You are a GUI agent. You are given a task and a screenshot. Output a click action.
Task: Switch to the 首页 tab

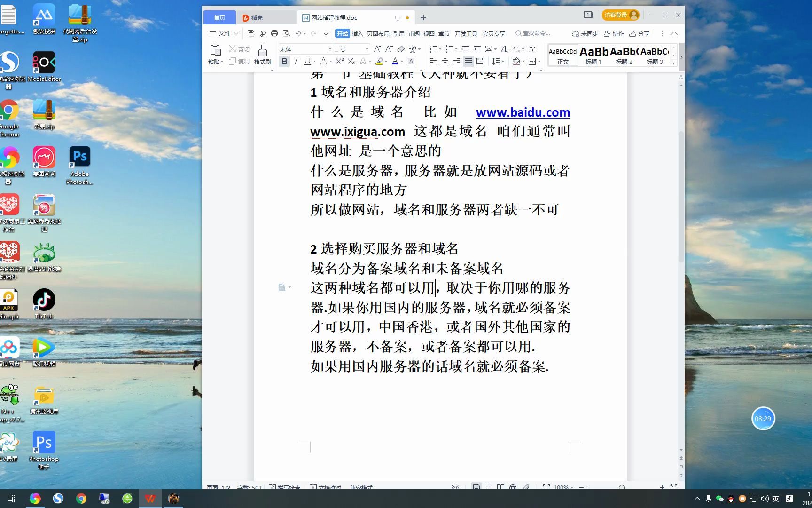click(219, 17)
